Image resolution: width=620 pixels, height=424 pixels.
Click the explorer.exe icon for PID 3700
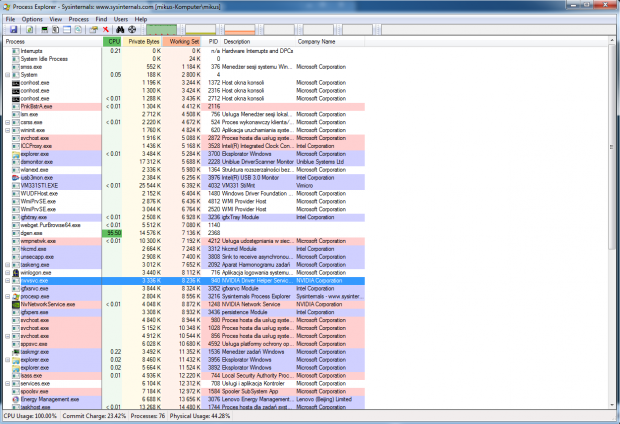click(x=16, y=154)
